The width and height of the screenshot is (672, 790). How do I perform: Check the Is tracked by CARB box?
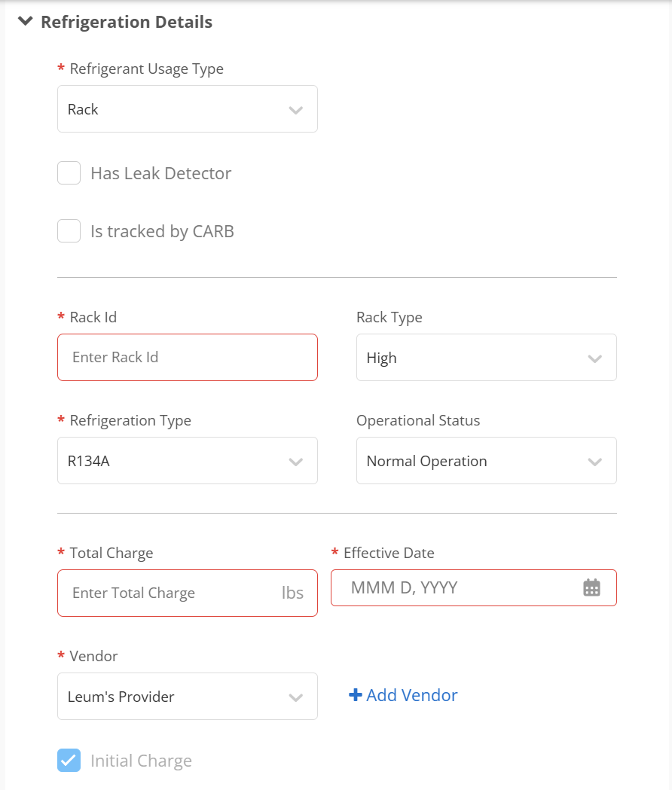pos(69,231)
